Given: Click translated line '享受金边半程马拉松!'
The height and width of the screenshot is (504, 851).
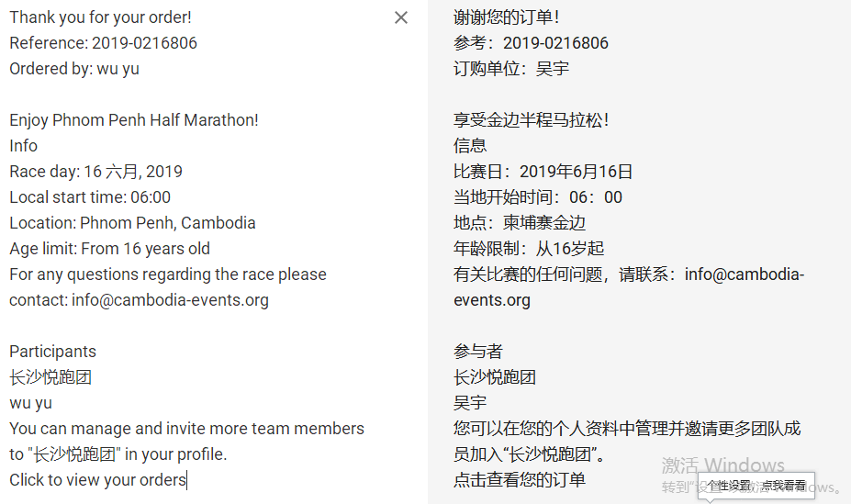Looking at the screenshot, I should pos(531,120).
